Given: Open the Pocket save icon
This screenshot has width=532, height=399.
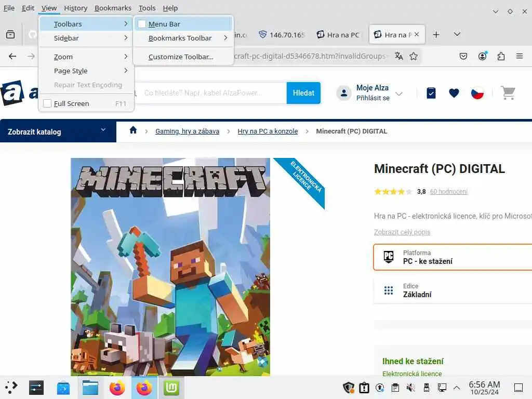Looking at the screenshot, I should click(463, 56).
